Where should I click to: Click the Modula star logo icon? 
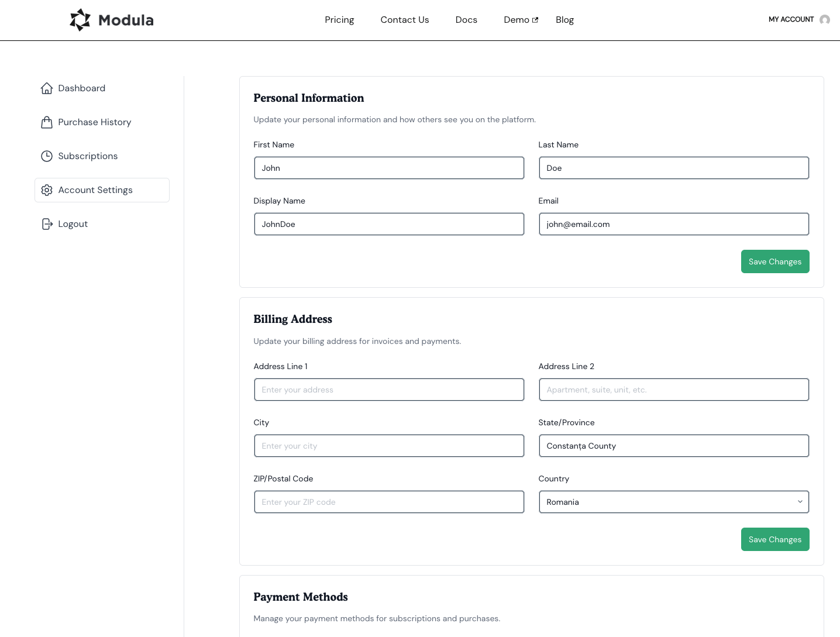[80, 20]
